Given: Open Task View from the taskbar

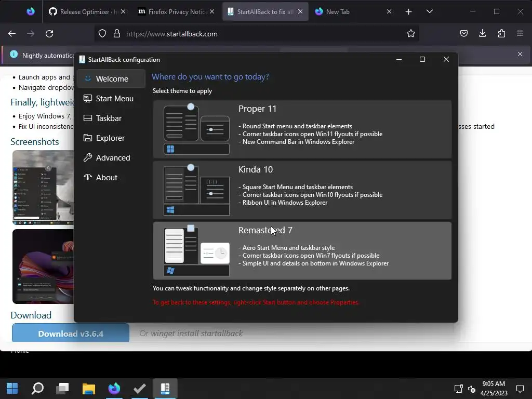Looking at the screenshot, I should tap(62, 389).
